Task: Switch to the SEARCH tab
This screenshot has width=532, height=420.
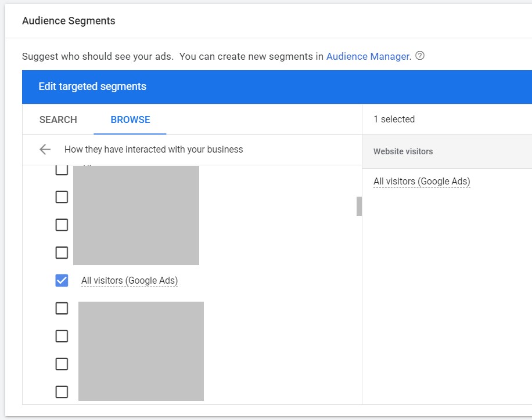Action: (57, 120)
